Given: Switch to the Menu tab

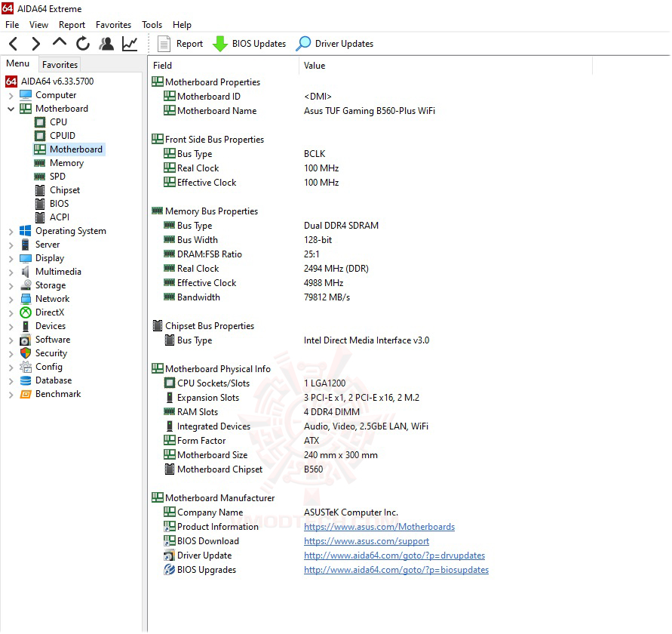Looking at the screenshot, I should pos(18,63).
